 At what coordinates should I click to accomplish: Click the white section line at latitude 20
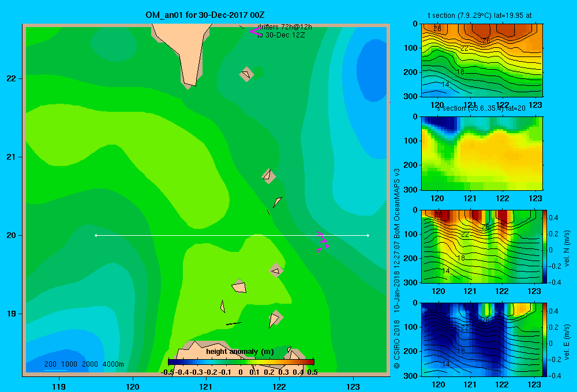click(232, 235)
